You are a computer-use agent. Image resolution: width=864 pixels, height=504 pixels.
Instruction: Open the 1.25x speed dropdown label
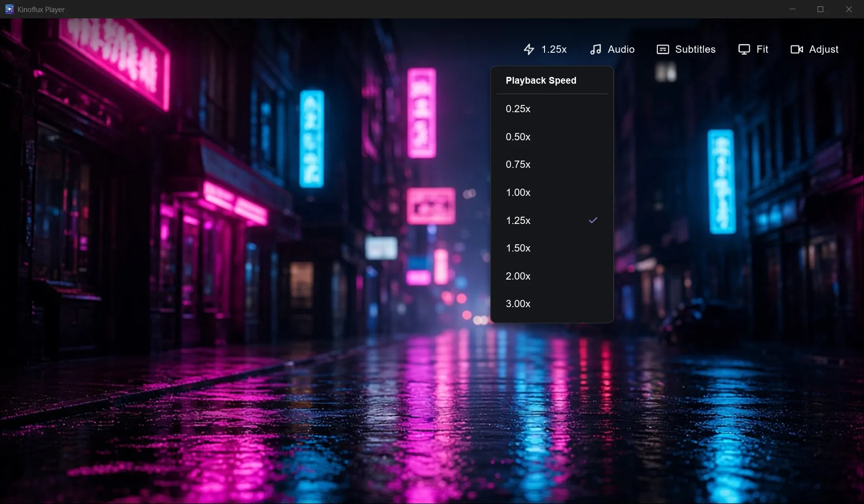click(554, 49)
